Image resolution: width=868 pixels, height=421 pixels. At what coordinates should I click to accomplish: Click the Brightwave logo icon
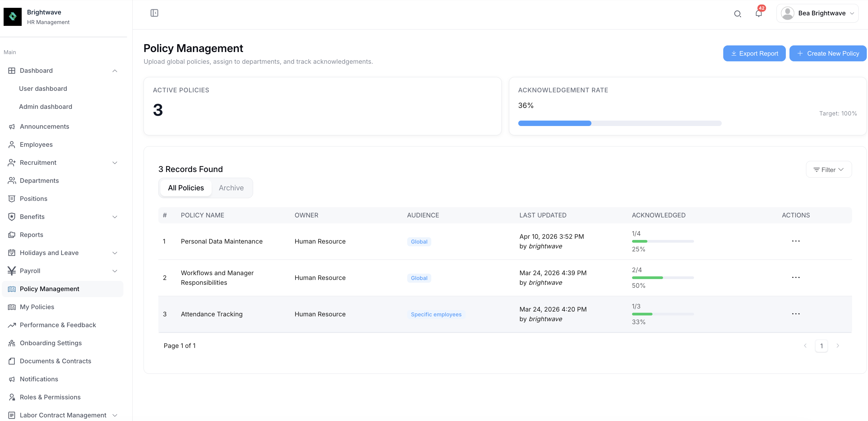(x=12, y=17)
